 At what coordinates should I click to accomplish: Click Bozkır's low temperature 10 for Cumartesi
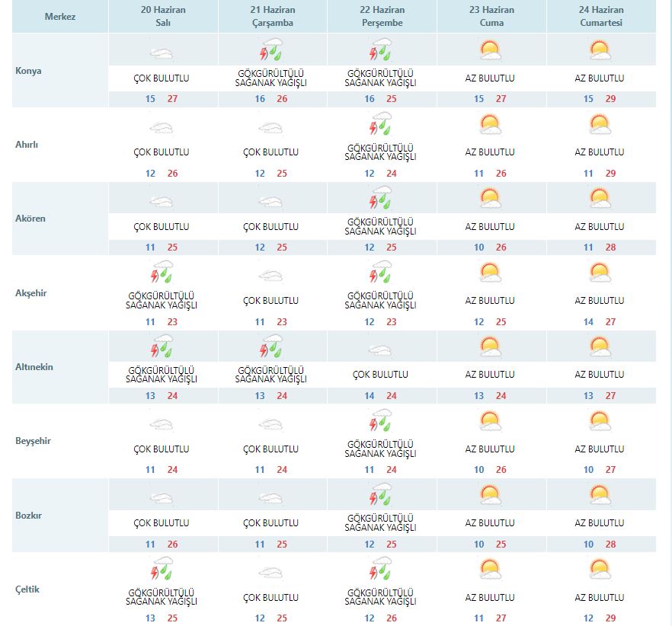[x=587, y=544]
